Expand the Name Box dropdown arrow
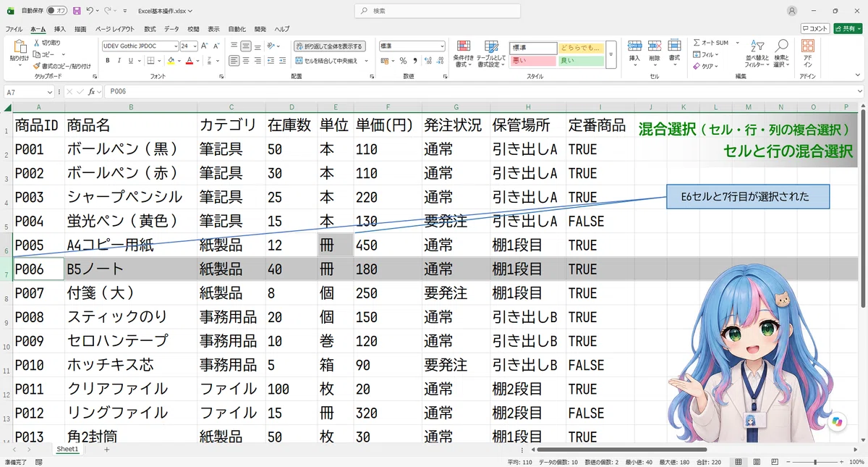The height and width of the screenshot is (467, 868). point(50,92)
